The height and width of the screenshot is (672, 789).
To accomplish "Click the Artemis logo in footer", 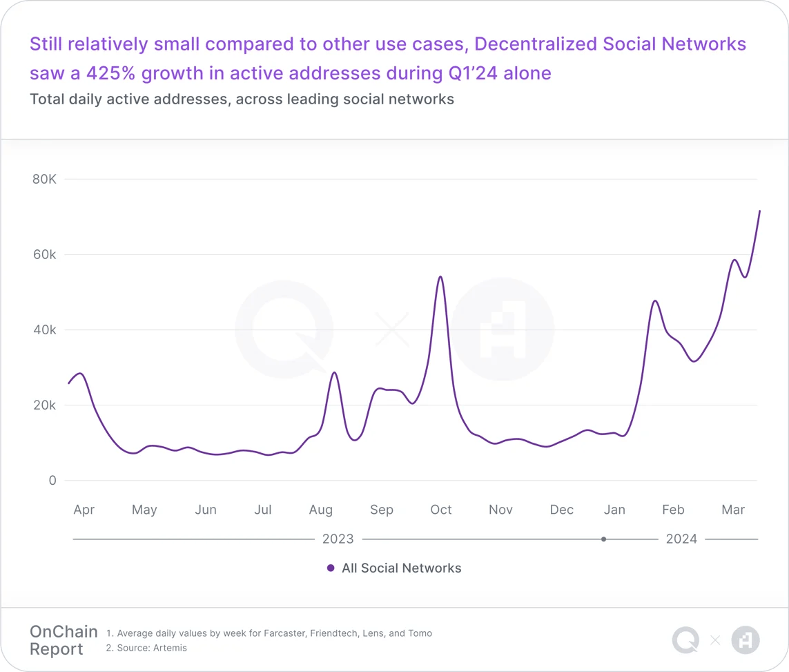I will pos(746,640).
